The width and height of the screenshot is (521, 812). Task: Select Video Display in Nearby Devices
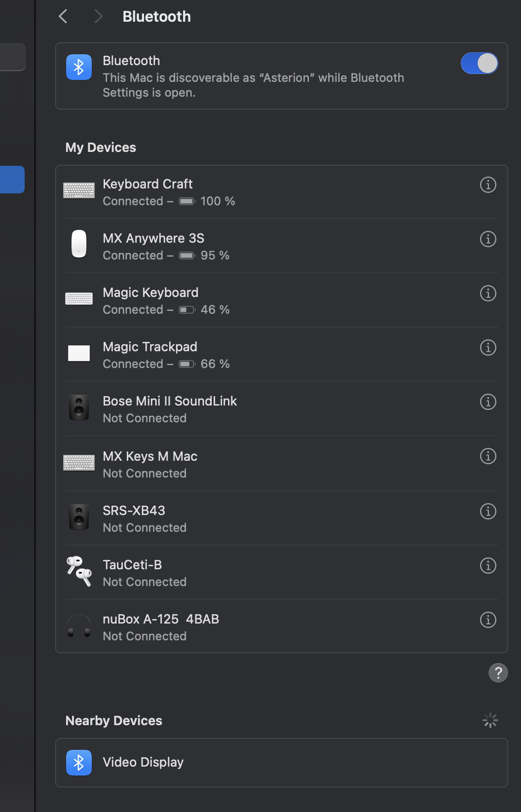(x=282, y=763)
